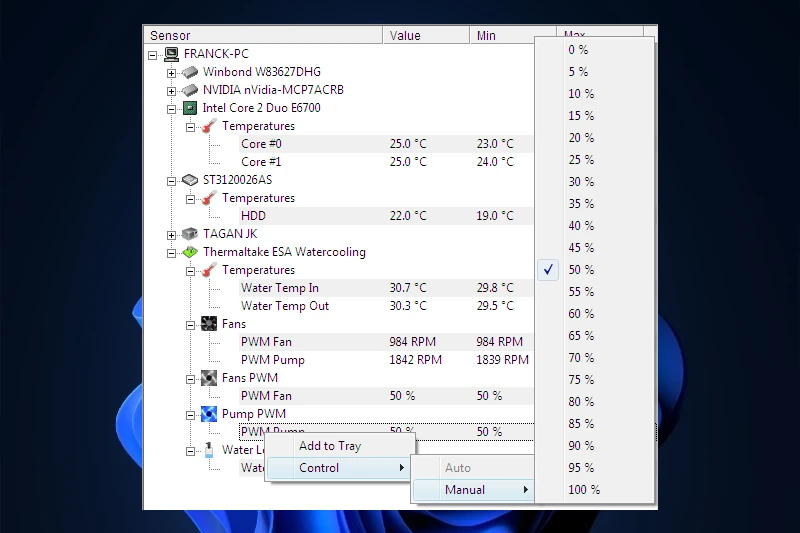Click the Pump PWM blue fan icon

pyautogui.click(x=209, y=414)
